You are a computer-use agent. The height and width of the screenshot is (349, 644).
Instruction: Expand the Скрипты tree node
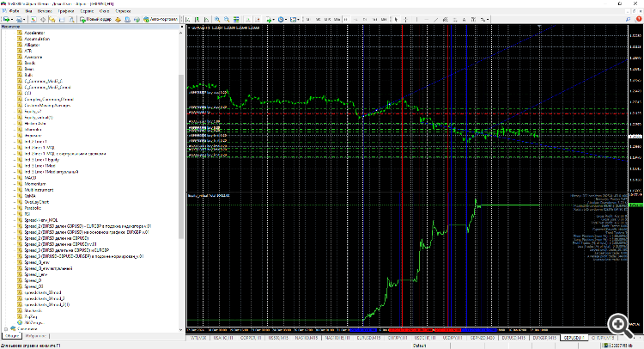[x=6, y=329]
